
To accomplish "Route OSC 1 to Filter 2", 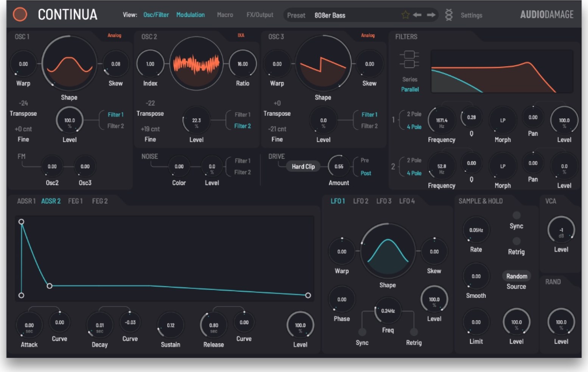I will (115, 126).
